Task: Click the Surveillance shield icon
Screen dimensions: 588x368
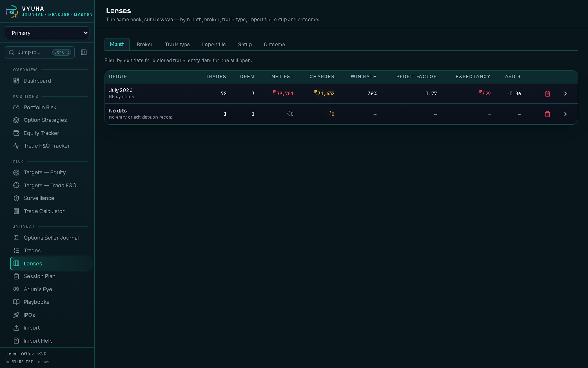Action: (x=16, y=198)
